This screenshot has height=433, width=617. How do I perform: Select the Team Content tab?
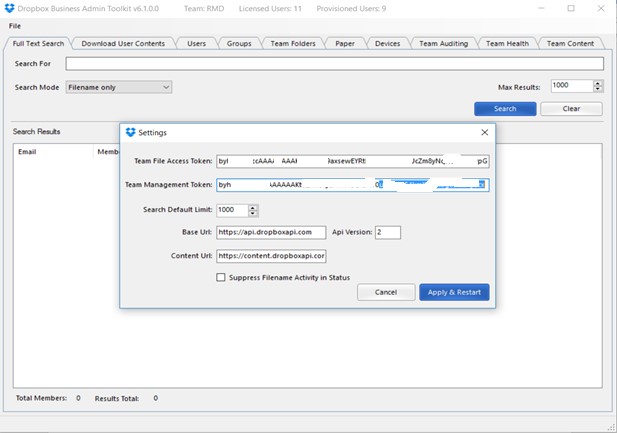[570, 43]
